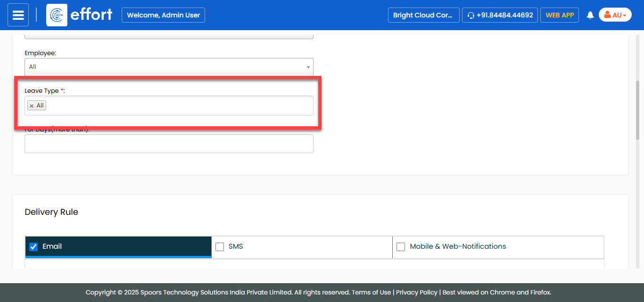Image resolution: width=644 pixels, height=302 pixels.
Task: Click the For Days input field
Action: 169,144
